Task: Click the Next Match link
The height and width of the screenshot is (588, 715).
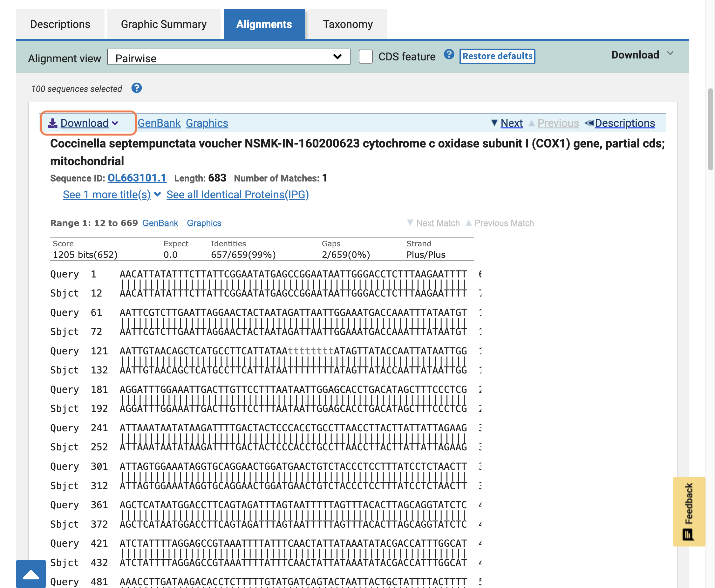Action: pos(438,223)
